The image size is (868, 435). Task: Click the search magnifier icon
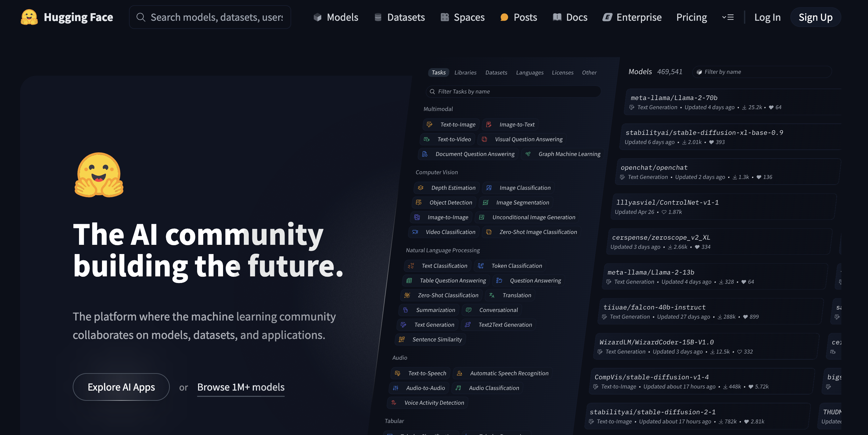(140, 17)
